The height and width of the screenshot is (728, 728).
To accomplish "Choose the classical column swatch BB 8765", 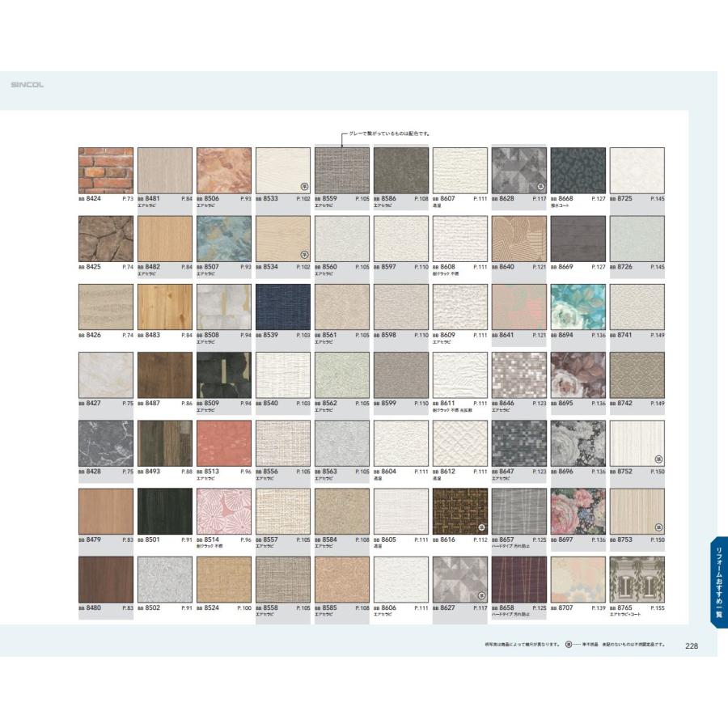I will click(637, 579).
